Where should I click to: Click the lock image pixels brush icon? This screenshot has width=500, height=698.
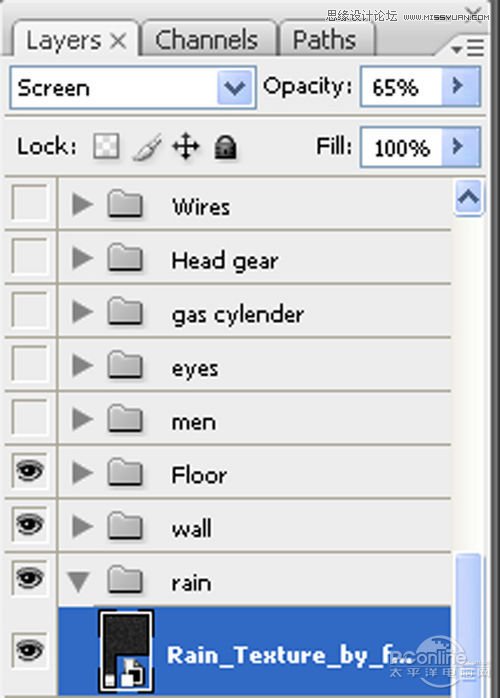pos(147,147)
